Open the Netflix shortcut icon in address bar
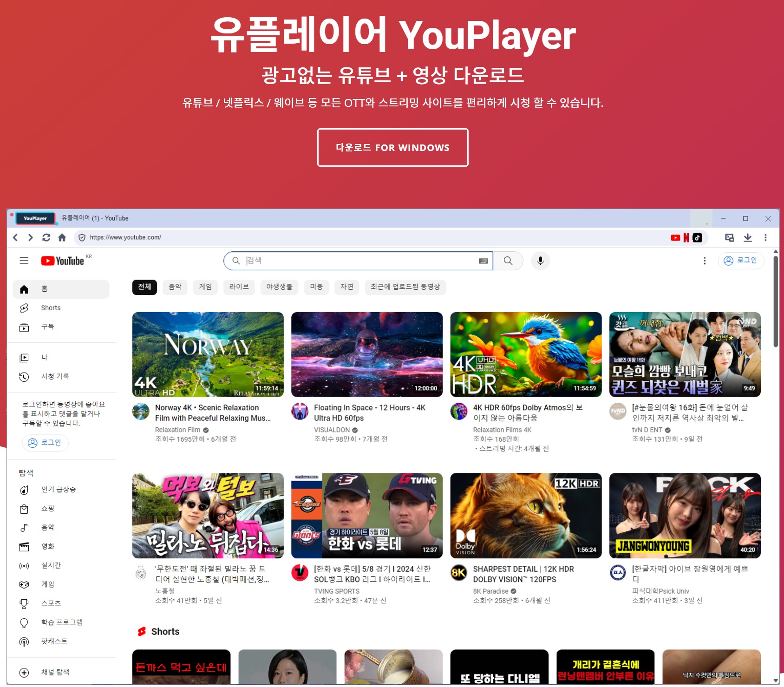Image resolution: width=784 pixels, height=687 pixels. pyautogui.click(x=686, y=237)
